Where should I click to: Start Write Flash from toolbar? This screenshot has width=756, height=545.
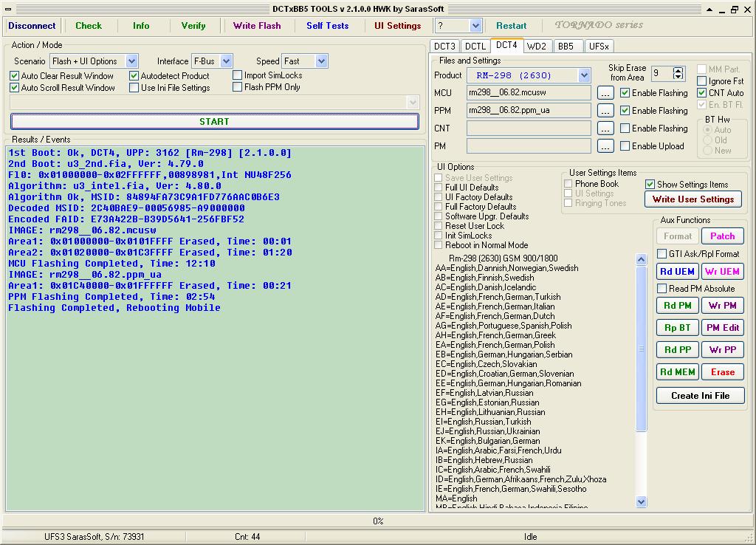tap(257, 26)
